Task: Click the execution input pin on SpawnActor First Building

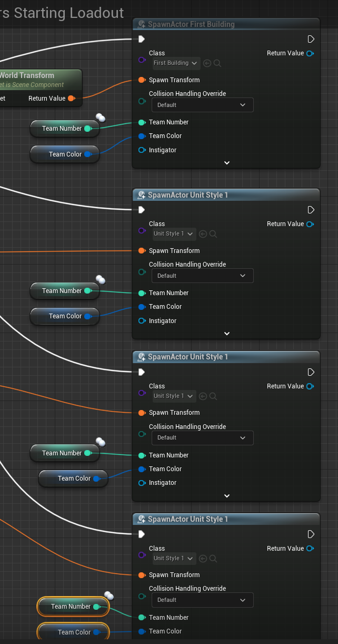Action: pyautogui.click(x=141, y=40)
